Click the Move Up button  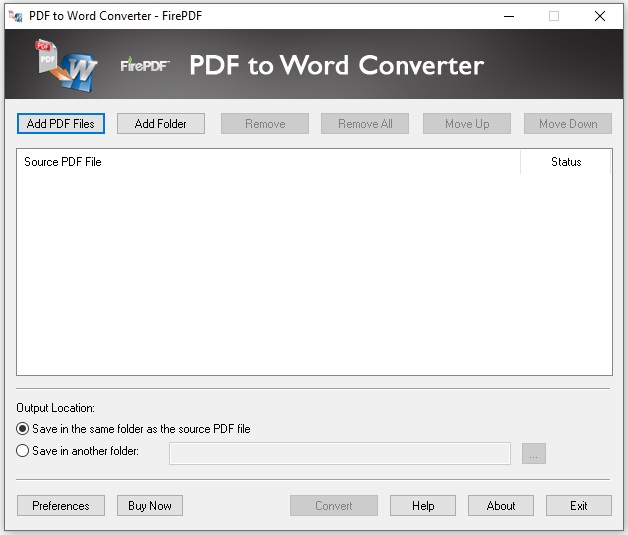(467, 124)
